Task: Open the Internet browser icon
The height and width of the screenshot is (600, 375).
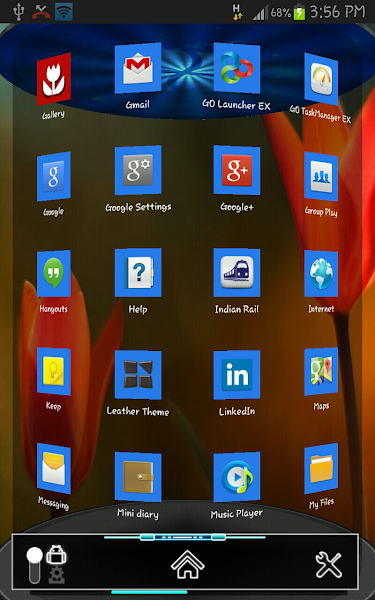Action: [x=321, y=274]
